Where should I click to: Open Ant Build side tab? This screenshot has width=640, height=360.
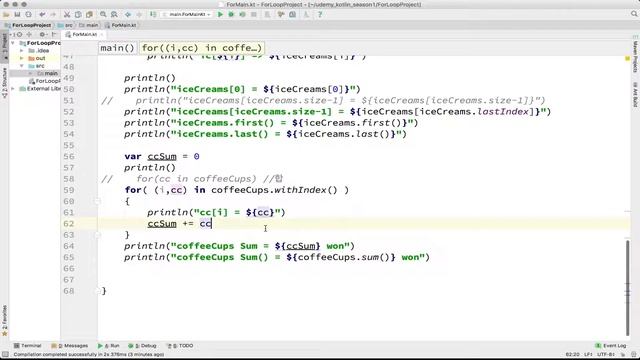click(635, 95)
